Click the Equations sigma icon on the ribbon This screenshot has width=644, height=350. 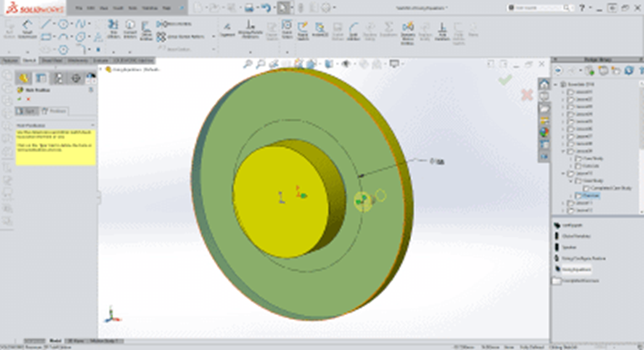[388, 26]
